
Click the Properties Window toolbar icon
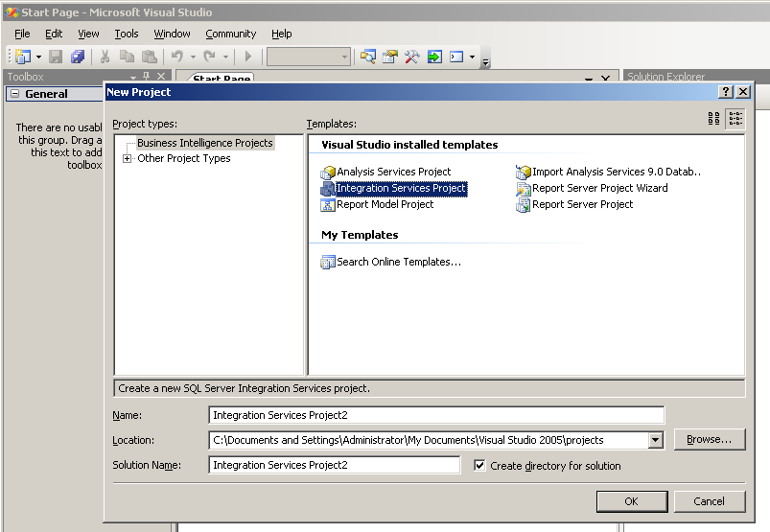[x=390, y=57]
